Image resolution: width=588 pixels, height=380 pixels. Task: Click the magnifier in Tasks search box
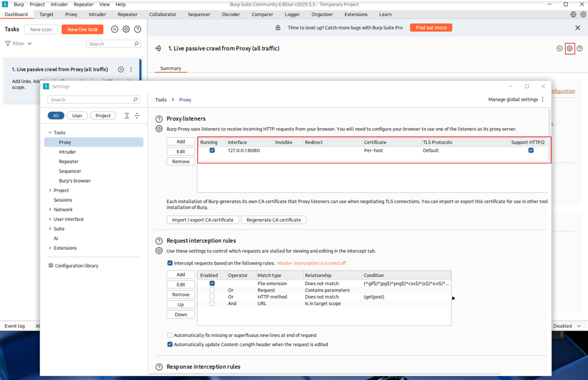[x=137, y=44]
